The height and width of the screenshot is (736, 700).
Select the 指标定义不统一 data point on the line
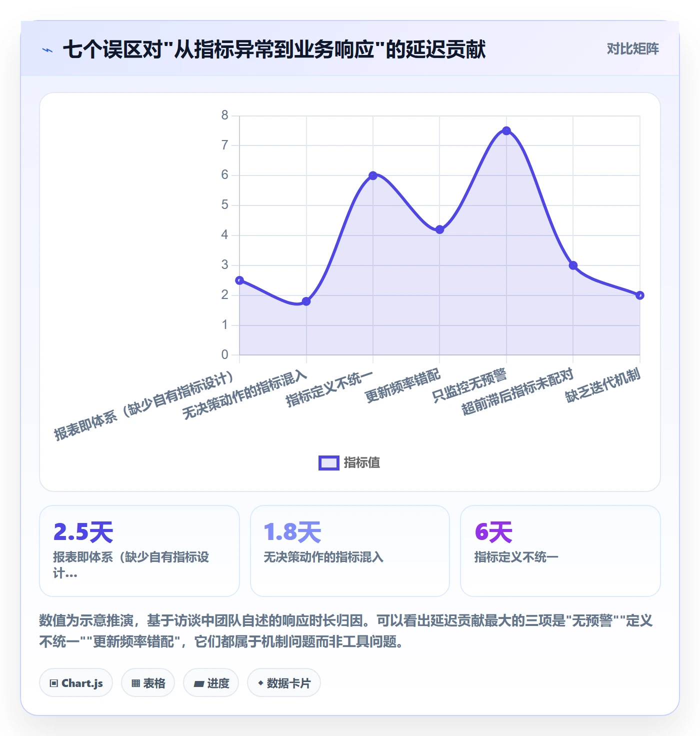tap(373, 175)
